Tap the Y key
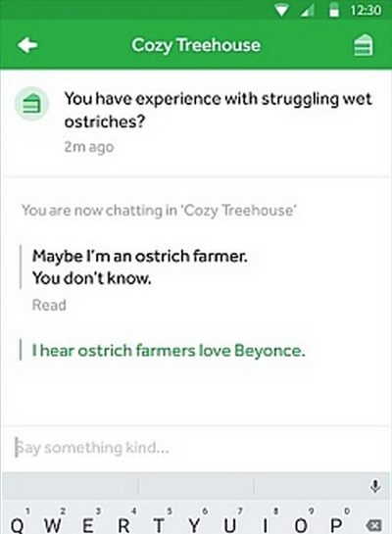Viewport: 392px width, 534px height. (x=194, y=524)
